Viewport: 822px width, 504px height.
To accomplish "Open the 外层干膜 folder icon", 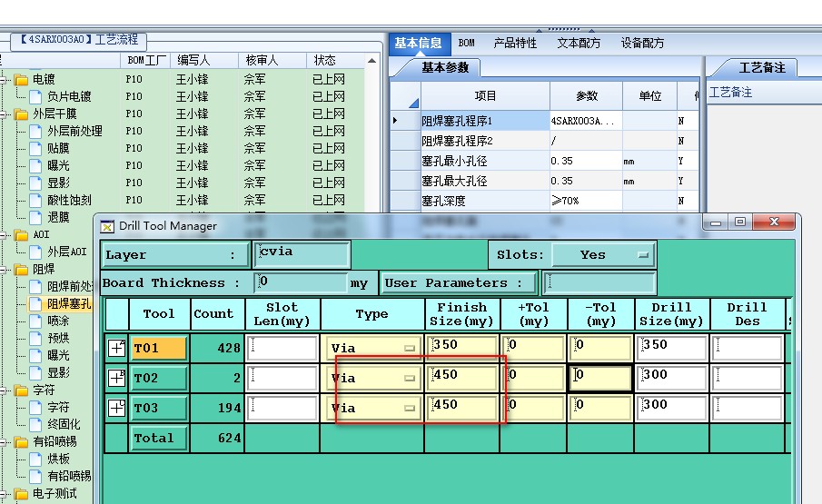I will click(21, 114).
